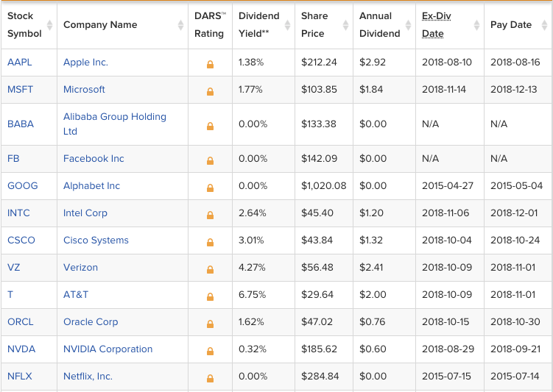Open the FB stock symbol link
The image size is (553, 392).
pyautogui.click(x=13, y=158)
